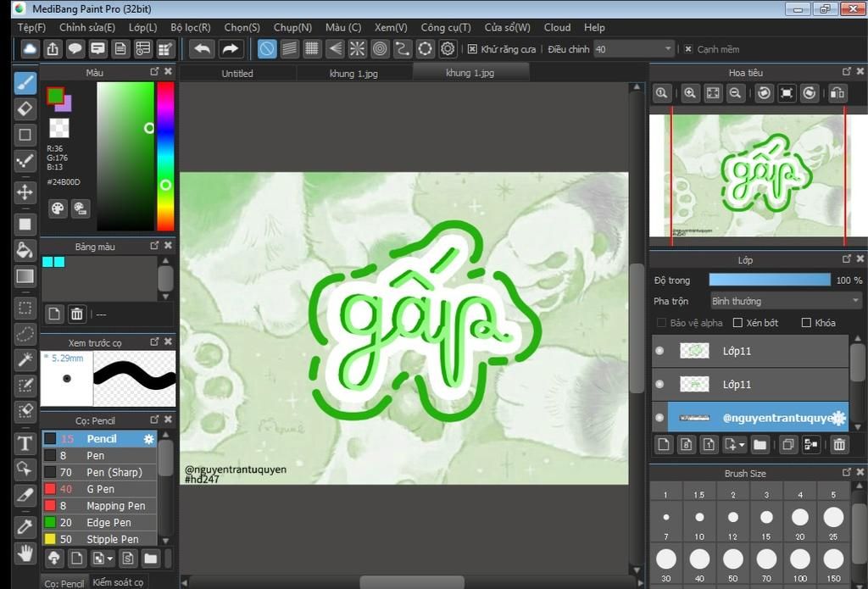Click the green foreground color swatch
This screenshot has height=589, width=868.
click(55, 96)
